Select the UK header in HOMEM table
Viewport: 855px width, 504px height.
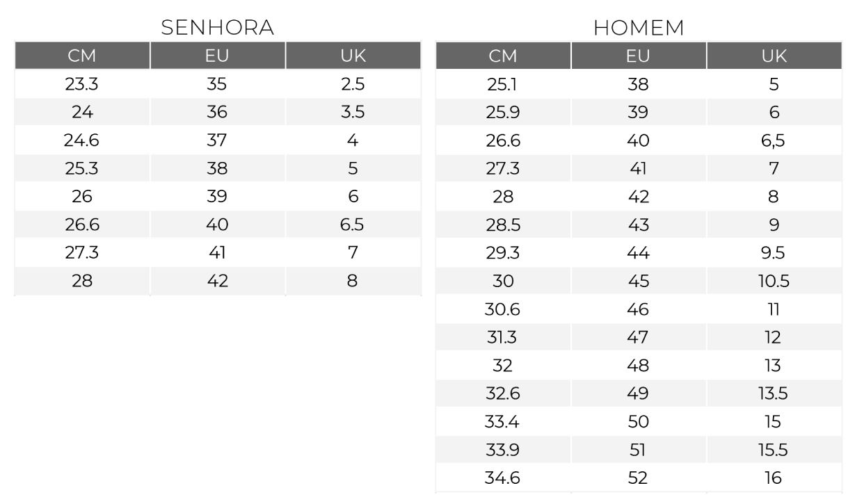[774, 56]
